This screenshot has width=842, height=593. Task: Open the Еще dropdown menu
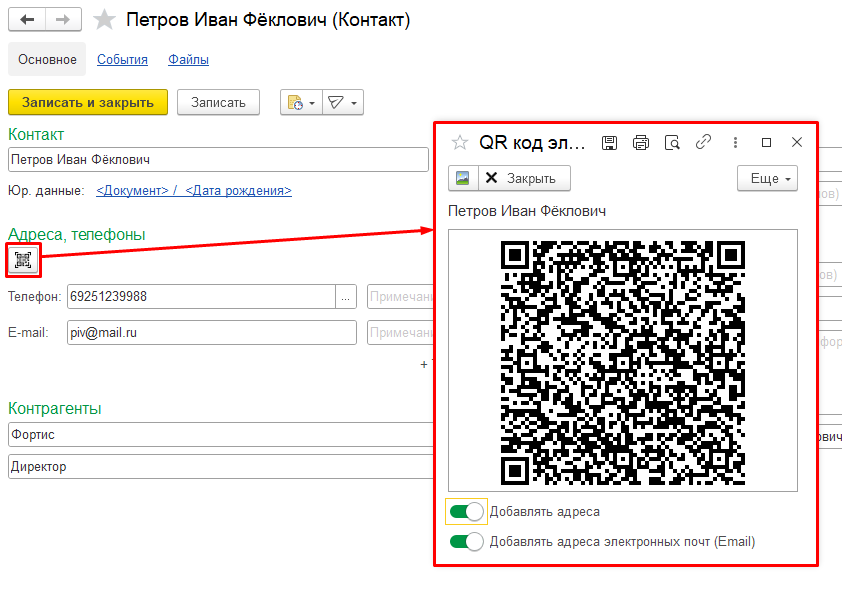767,178
